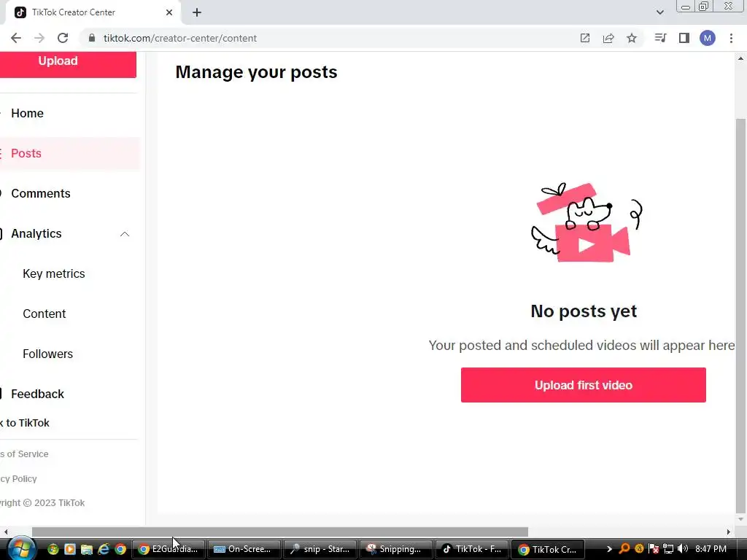
Task: Open the tab search dropdown arrow
Action: [x=659, y=12]
